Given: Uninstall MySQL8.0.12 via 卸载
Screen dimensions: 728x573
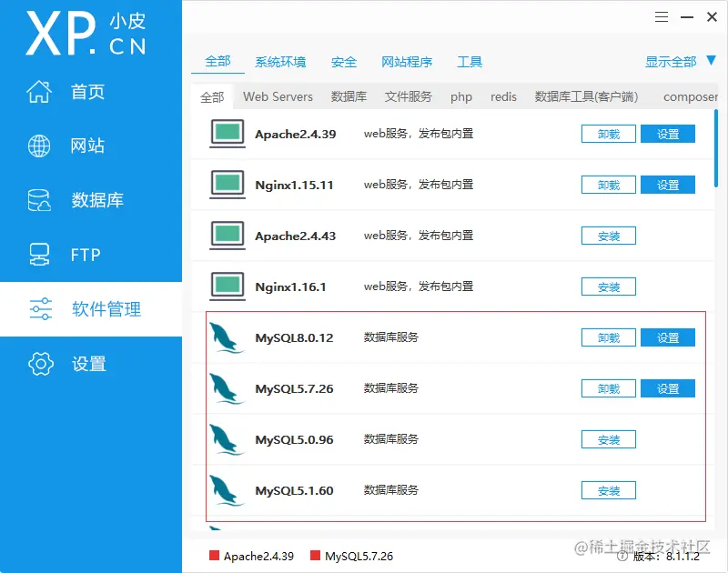Looking at the screenshot, I should coord(609,337).
